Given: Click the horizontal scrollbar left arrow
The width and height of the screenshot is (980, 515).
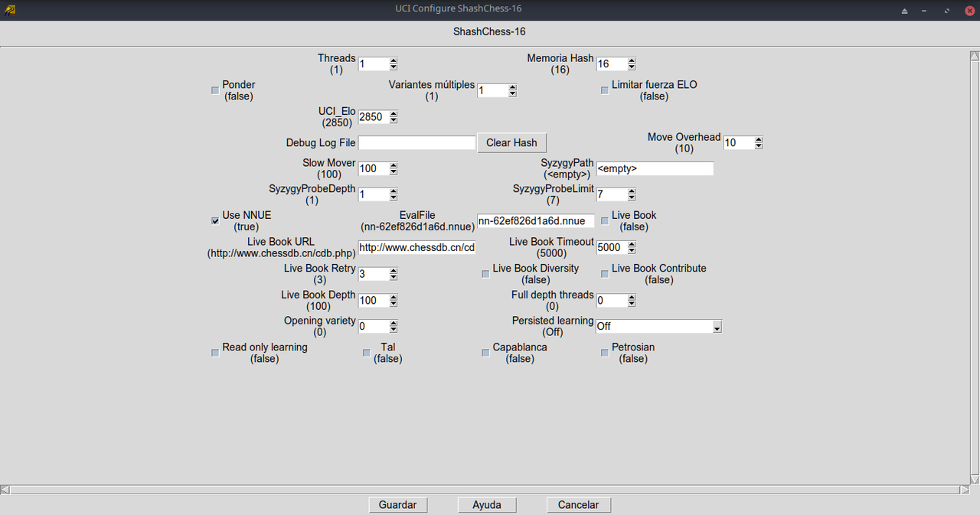Looking at the screenshot, I should 5,490.
